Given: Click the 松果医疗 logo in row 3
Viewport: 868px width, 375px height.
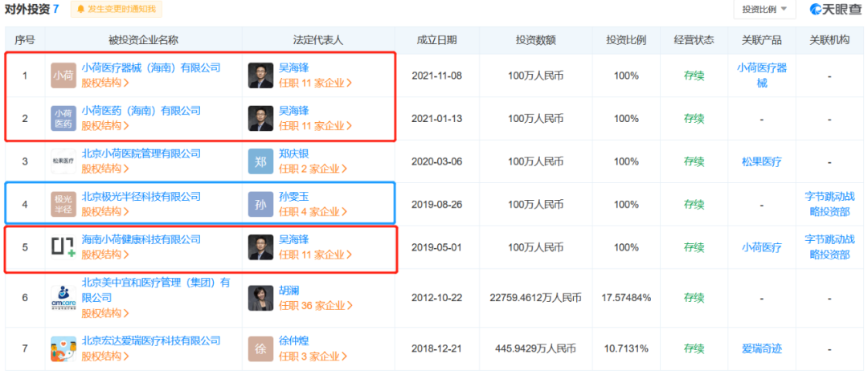Looking at the screenshot, I should click(x=63, y=161).
